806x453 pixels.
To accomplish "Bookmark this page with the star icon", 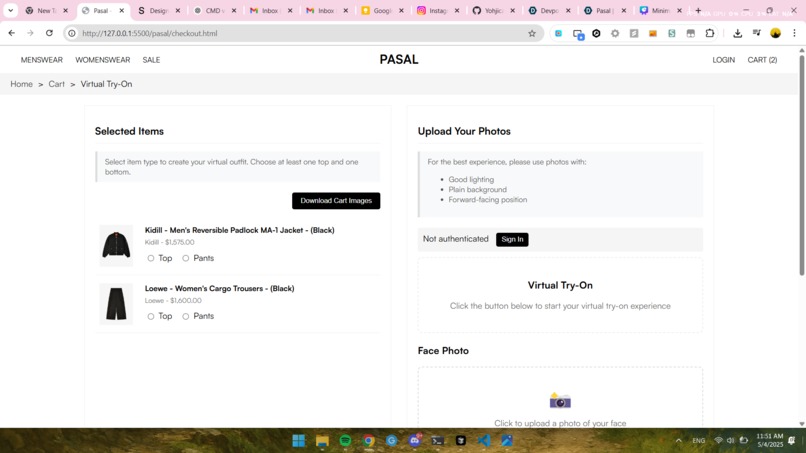I will pos(532,33).
